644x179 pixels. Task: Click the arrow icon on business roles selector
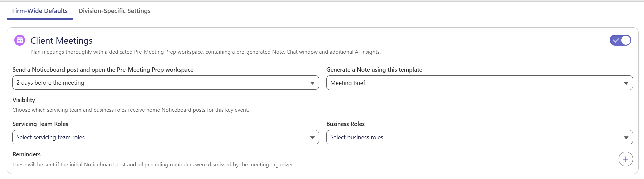pyautogui.click(x=626, y=138)
